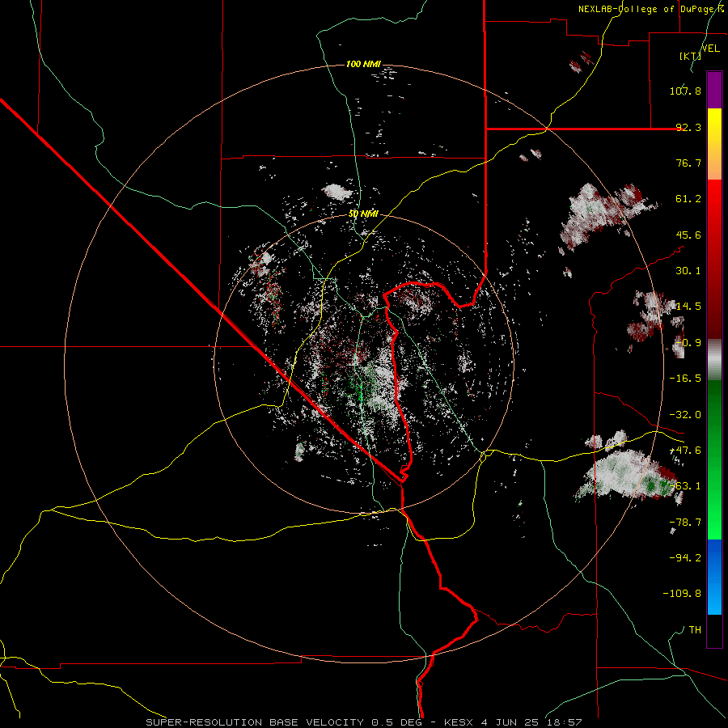This screenshot has height=728, width=728.
Task: Select the 92.3 legend value
Action: pos(688,127)
